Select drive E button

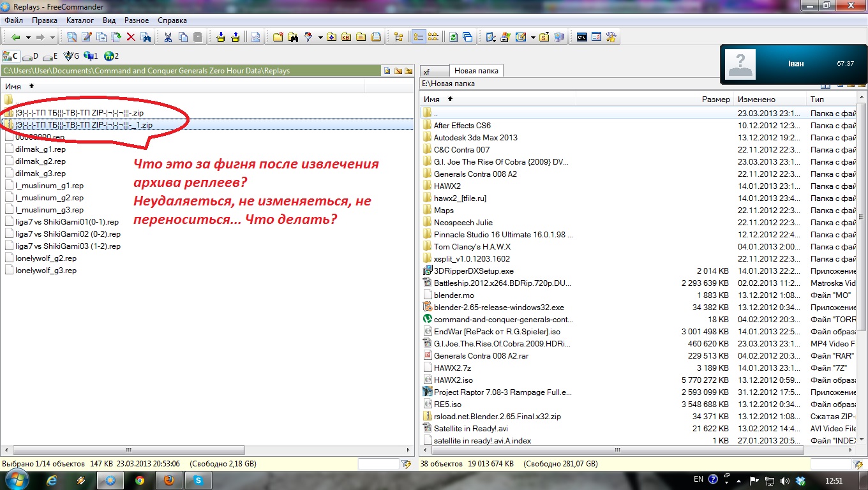(x=51, y=56)
